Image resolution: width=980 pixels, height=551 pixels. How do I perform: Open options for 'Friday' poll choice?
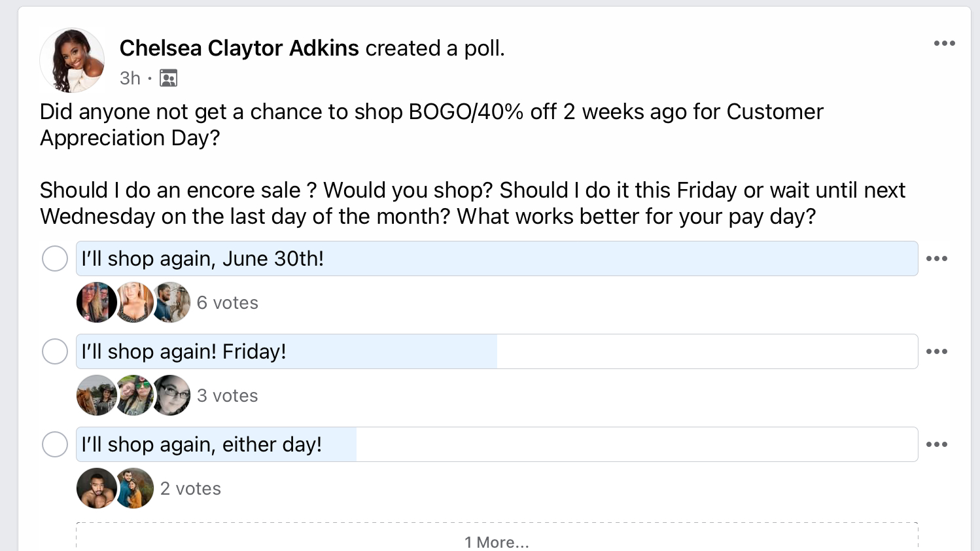click(936, 351)
